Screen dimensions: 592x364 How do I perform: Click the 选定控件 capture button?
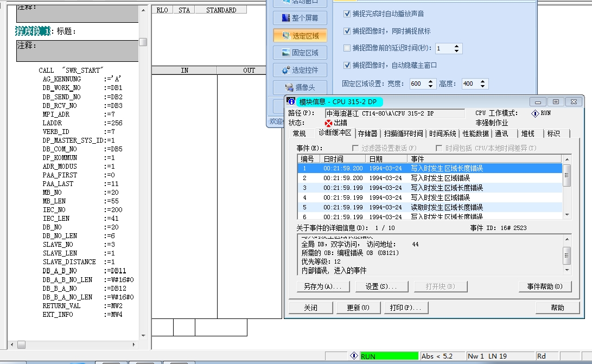300,70
